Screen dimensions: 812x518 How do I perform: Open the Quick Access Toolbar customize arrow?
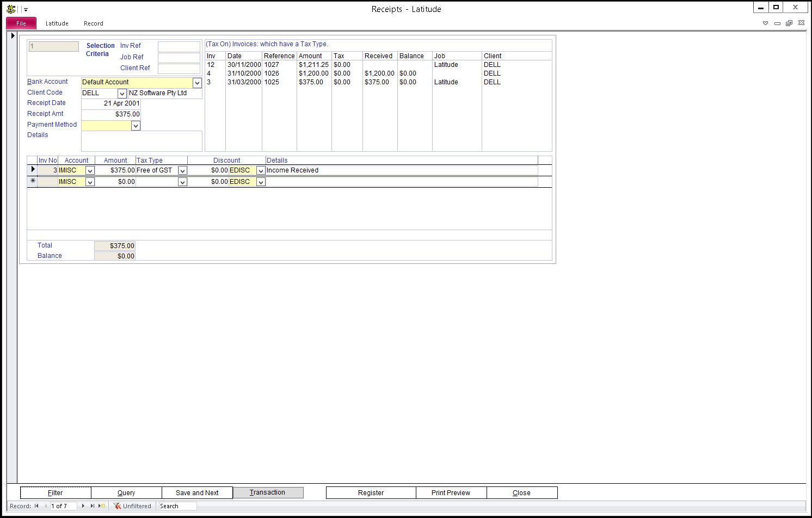[x=26, y=10]
